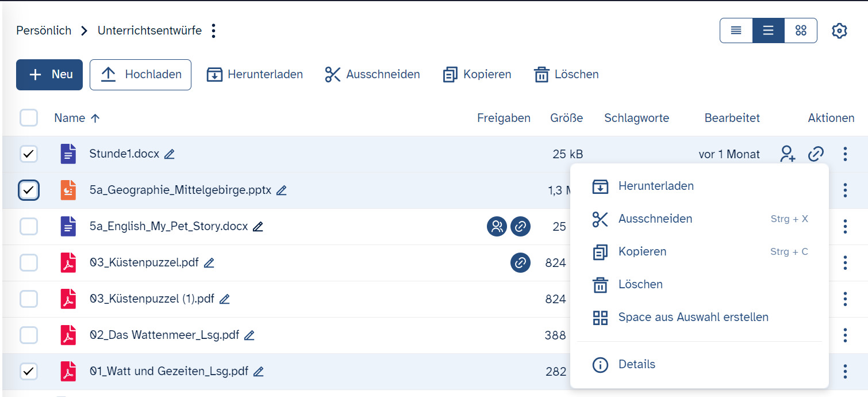Screen dimensions: 868x397
Task: Select Details in the context menu
Action: tap(636, 364)
